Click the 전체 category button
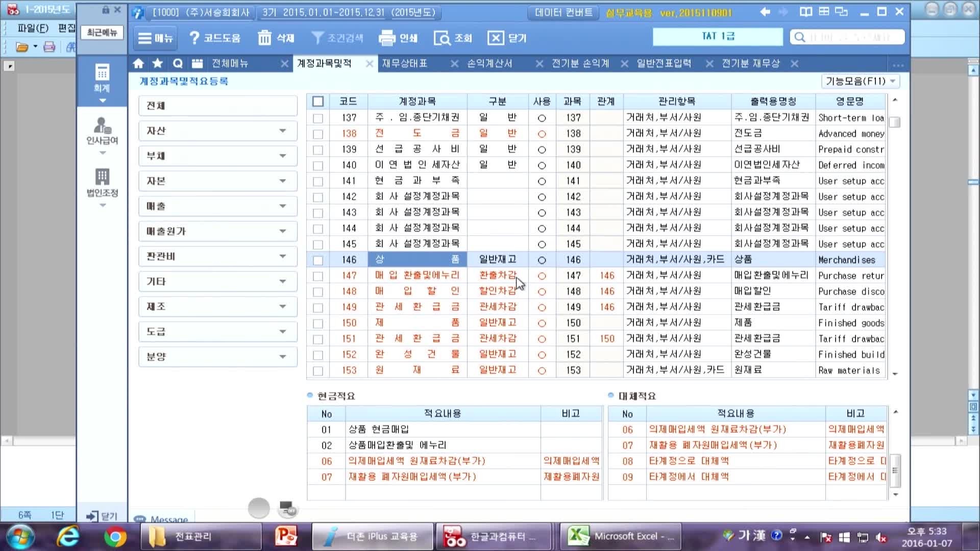The height and width of the screenshot is (551, 980). tap(218, 106)
